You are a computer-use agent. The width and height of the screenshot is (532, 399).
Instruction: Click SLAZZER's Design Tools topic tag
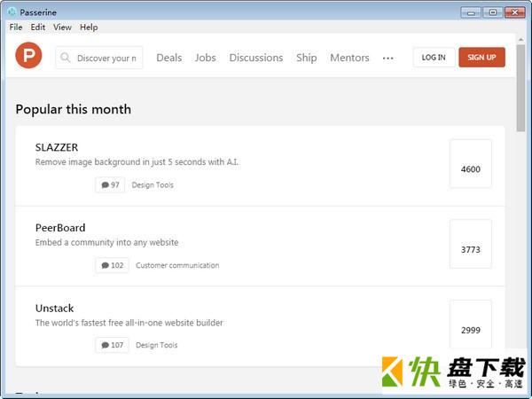click(153, 185)
